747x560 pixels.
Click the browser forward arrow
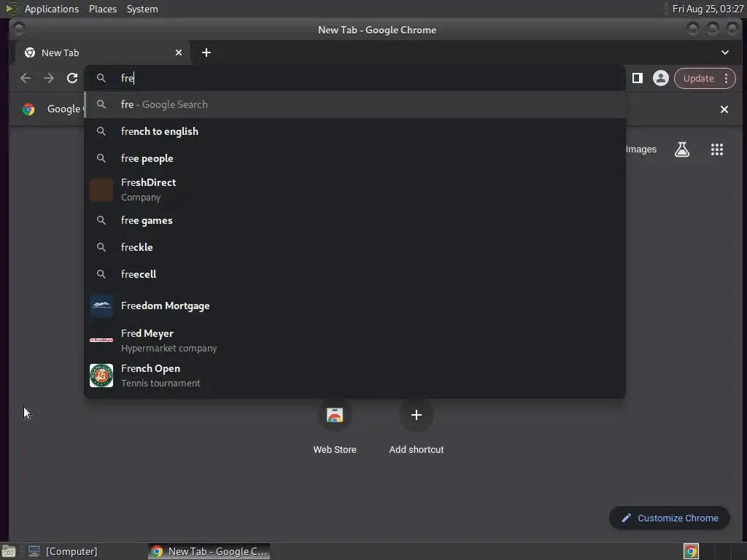click(x=49, y=78)
